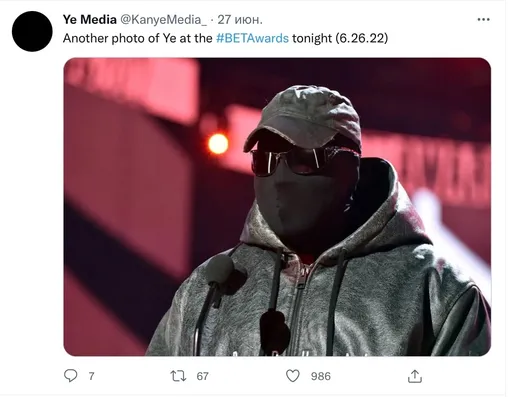Click the reply speech bubble icon
Image resolution: width=510 pixels, height=397 pixels.
70,376
